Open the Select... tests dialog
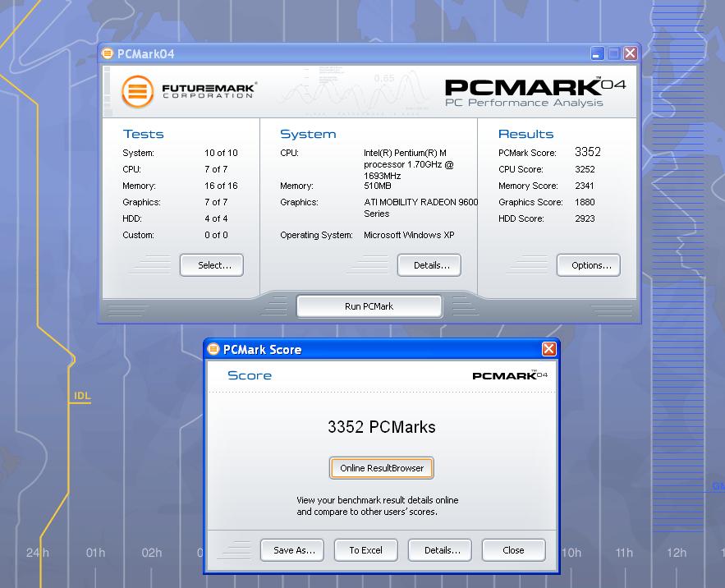This screenshot has width=725, height=588. 212,265
